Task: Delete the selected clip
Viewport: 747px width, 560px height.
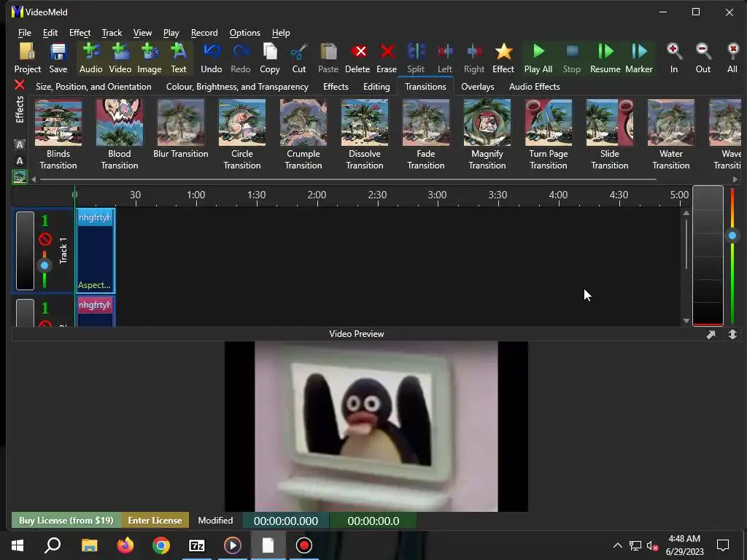Action: 357,58
